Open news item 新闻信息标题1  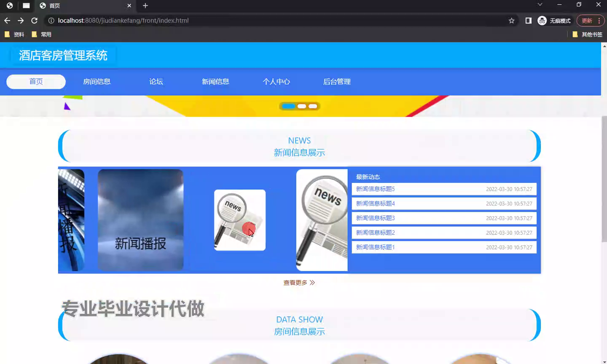click(444, 247)
